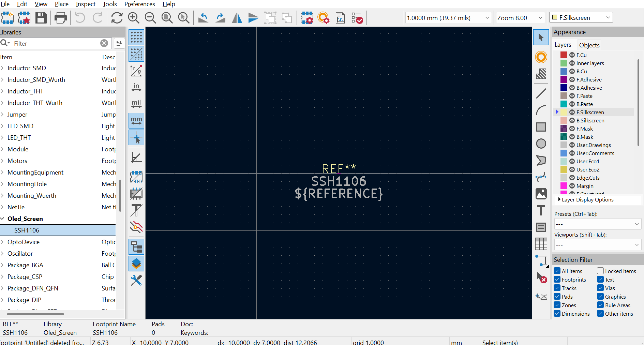Activate the delete items tool
Viewport: 644px width, 345px height.
click(541, 277)
